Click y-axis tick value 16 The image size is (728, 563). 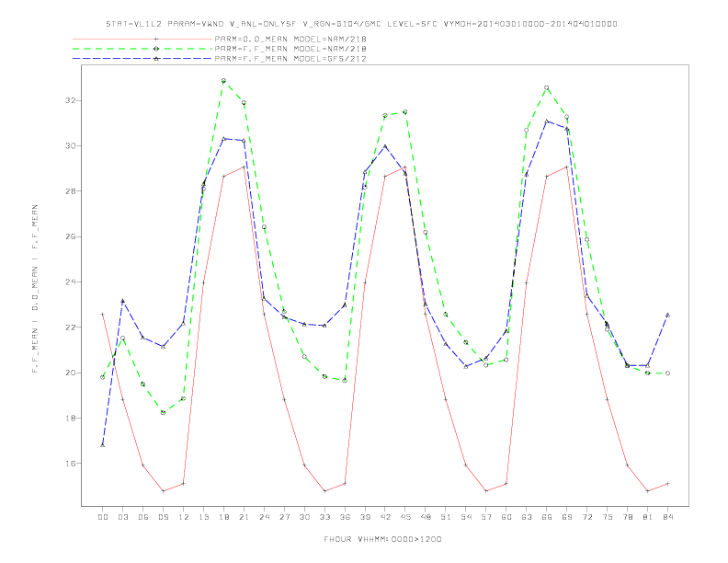(x=70, y=463)
